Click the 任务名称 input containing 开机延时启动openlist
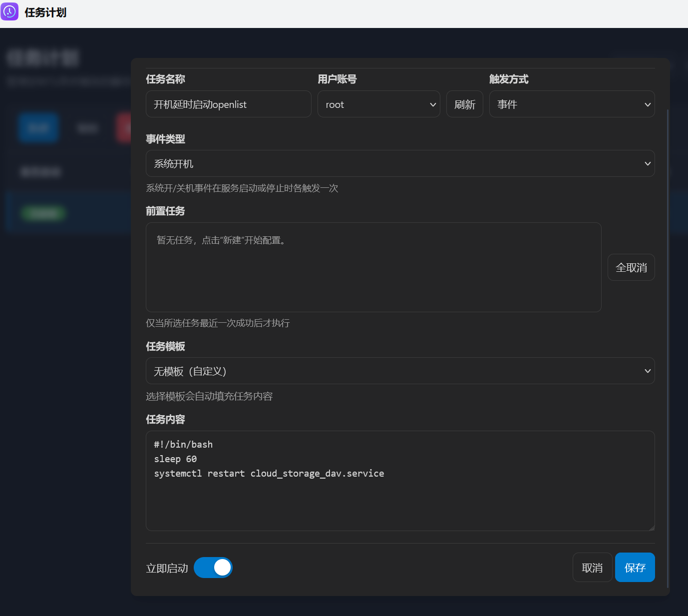 point(228,104)
